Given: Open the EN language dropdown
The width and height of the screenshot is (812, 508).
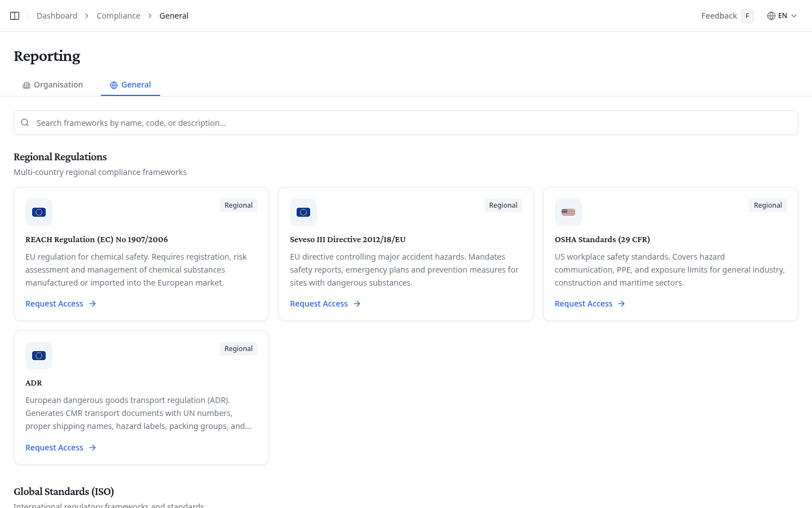Looking at the screenshot, I should 783,15.
